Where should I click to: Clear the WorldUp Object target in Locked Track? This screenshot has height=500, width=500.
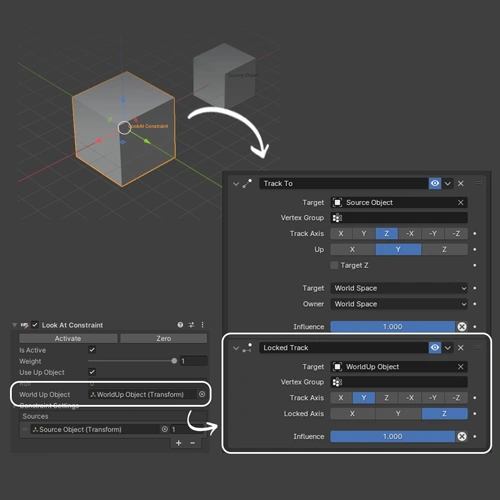pos(461,367)
